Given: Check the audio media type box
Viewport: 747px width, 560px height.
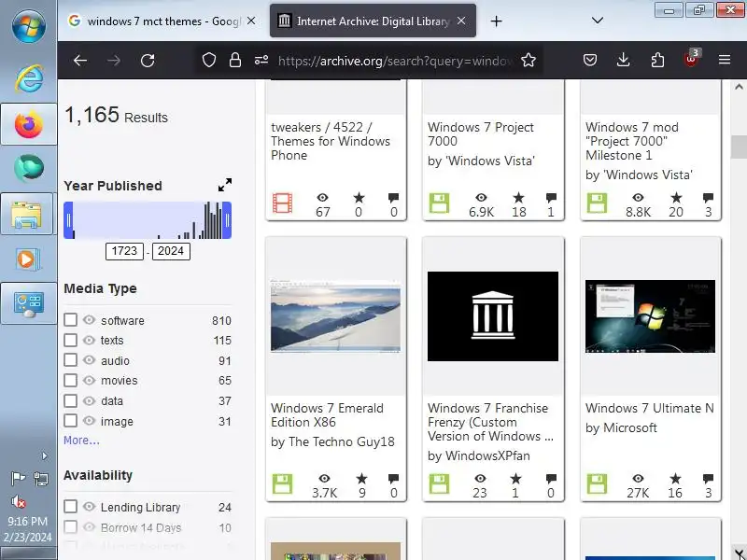Looking at the screenshot, I should pos(71,360).
